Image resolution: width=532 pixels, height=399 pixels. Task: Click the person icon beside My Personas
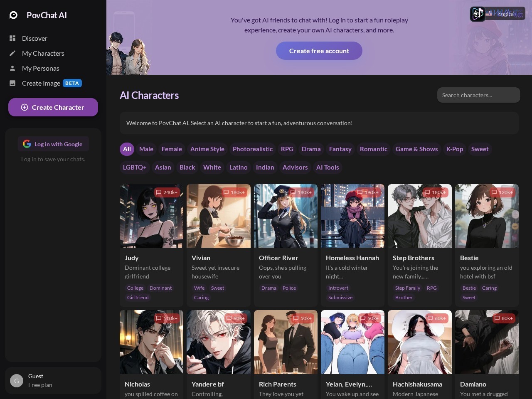click(12, 68)
